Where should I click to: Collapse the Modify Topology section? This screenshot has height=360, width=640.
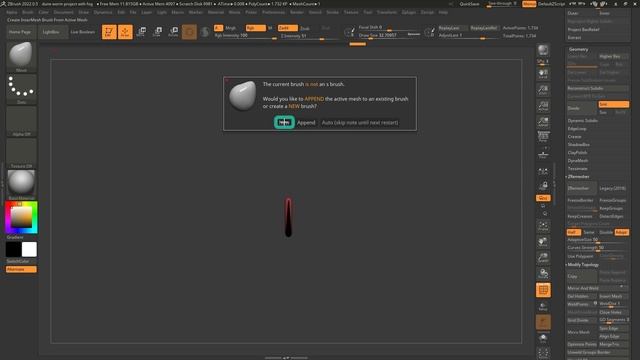tap(583, 265)
